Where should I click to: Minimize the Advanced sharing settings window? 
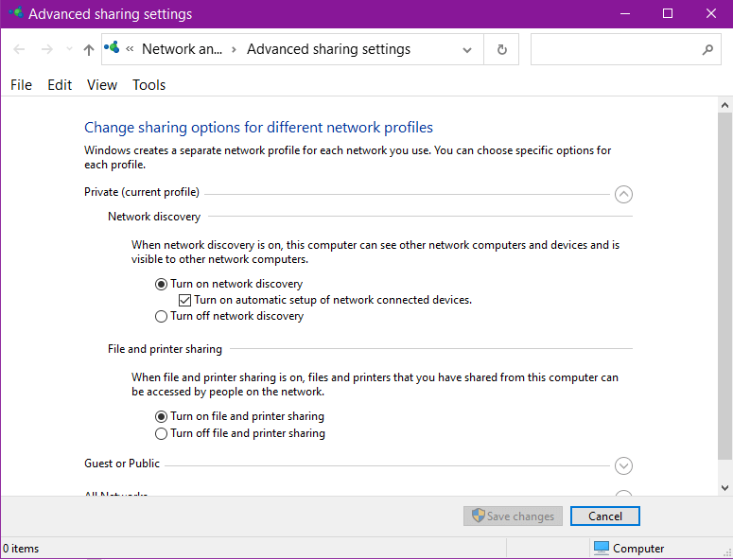[625, 13]
